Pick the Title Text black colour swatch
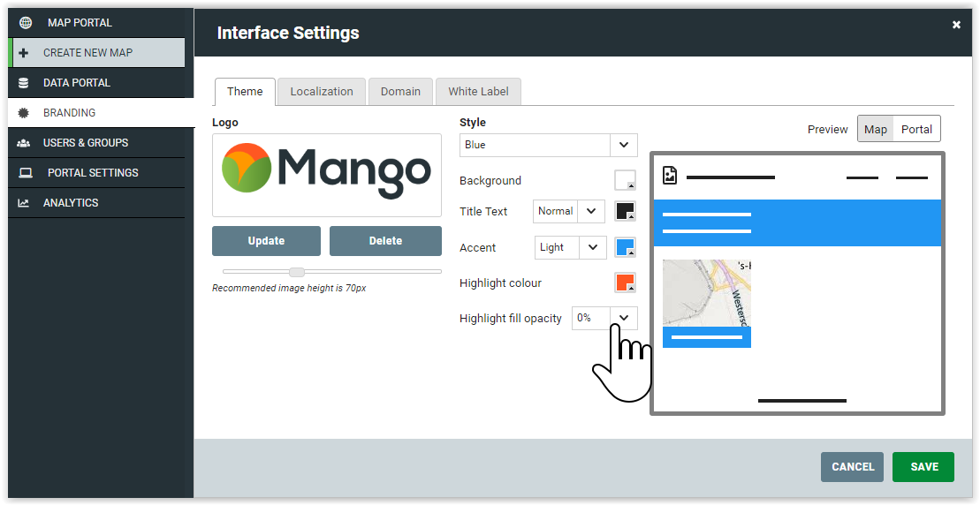The height and width of the screenshot is (505, 980). (625, 211)
